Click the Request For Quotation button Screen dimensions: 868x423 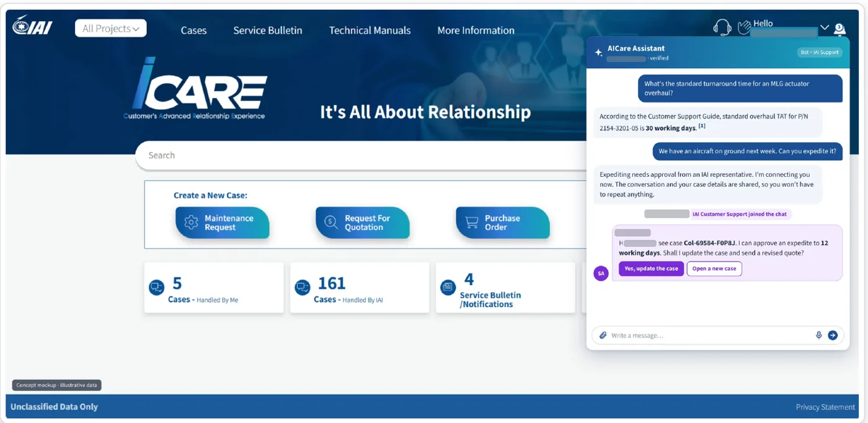coord(363,223)
